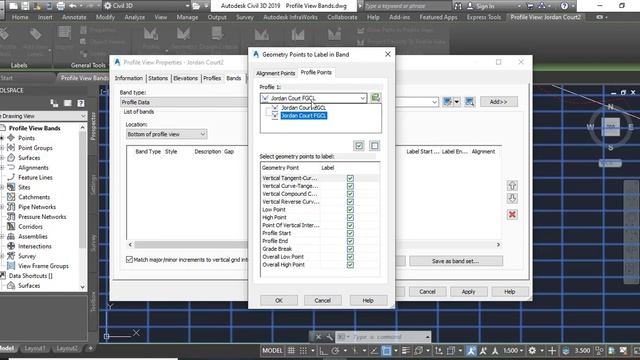
Task: Open Location Bottom of profile view dropdown
Action: pyautogui.click(x=167, y=134)
